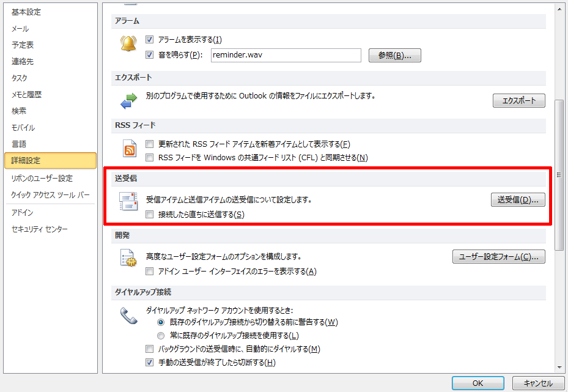The image size is (568, 392).
Task: Open 送受信(D)... settings button
Action: pos(518,199)
